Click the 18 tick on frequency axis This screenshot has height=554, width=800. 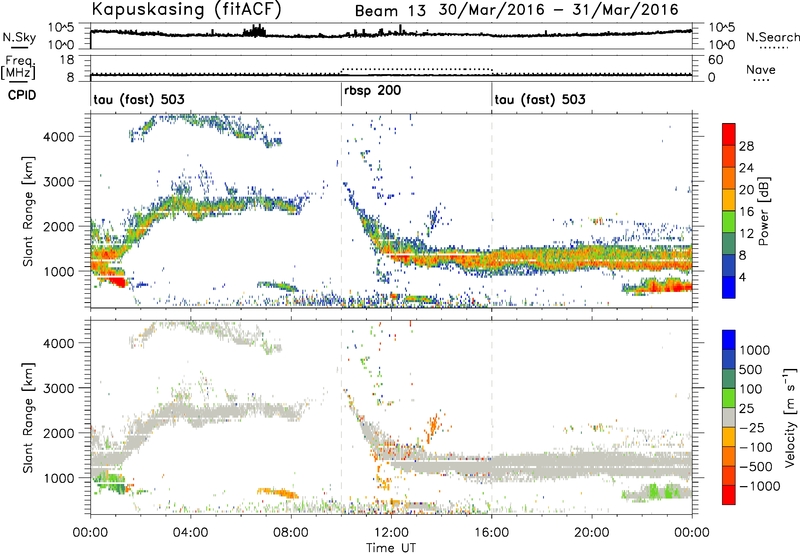click(x=66, y=60)
